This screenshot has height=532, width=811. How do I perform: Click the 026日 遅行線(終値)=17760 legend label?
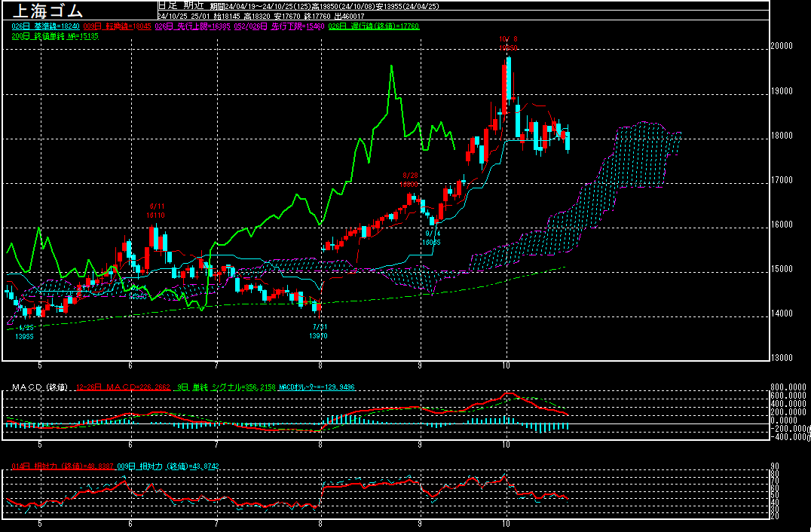[x=374, y=26]
